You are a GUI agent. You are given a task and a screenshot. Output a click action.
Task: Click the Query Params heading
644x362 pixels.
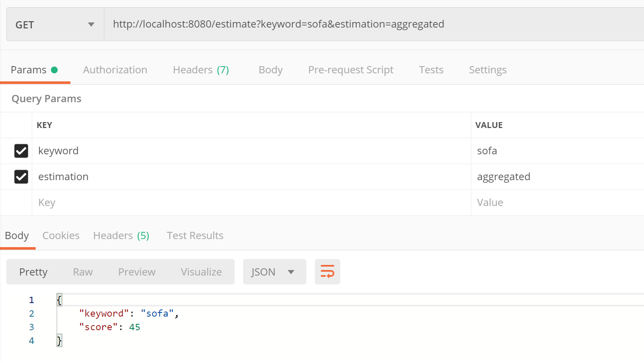pyautogui.click(x=46, y=99)
